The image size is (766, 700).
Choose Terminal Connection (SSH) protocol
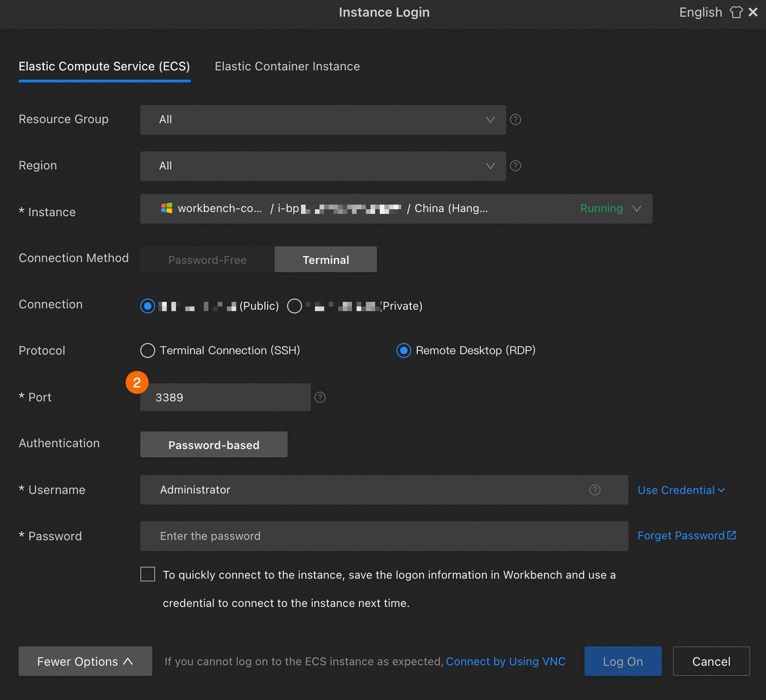coord(148,350)
